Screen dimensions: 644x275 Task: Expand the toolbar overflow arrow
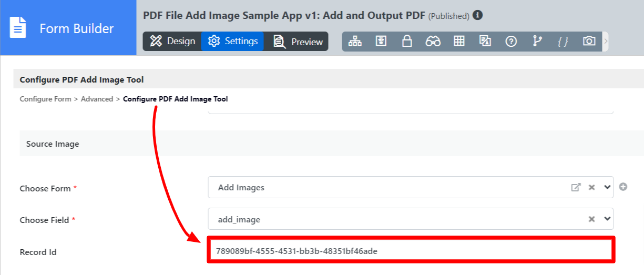pos(606,41)
